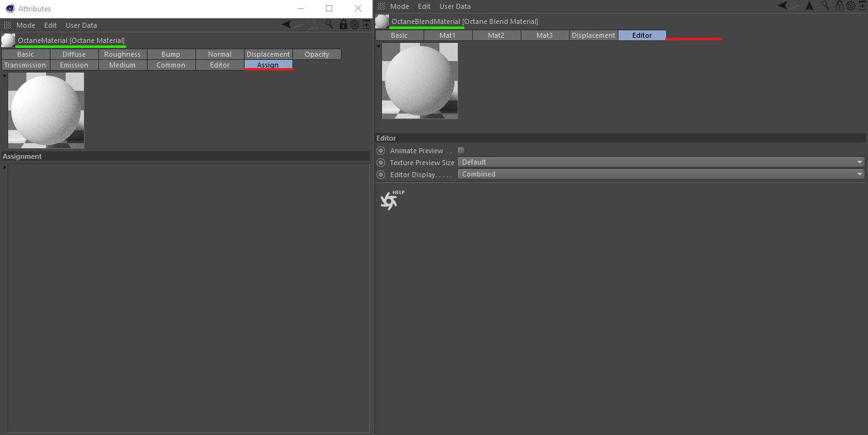Toggle Editor Display keyframe circle
Viewport: 868px width, 435px height.
pos(381,175)
